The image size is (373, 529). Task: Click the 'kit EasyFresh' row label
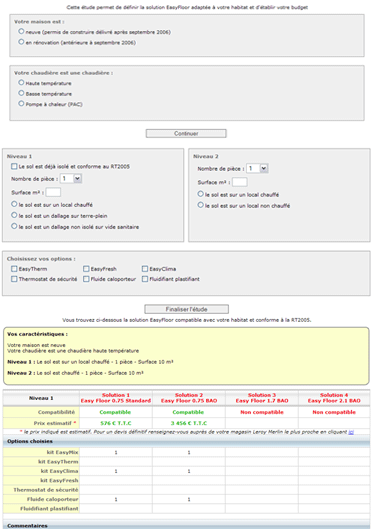pos(59,480)
